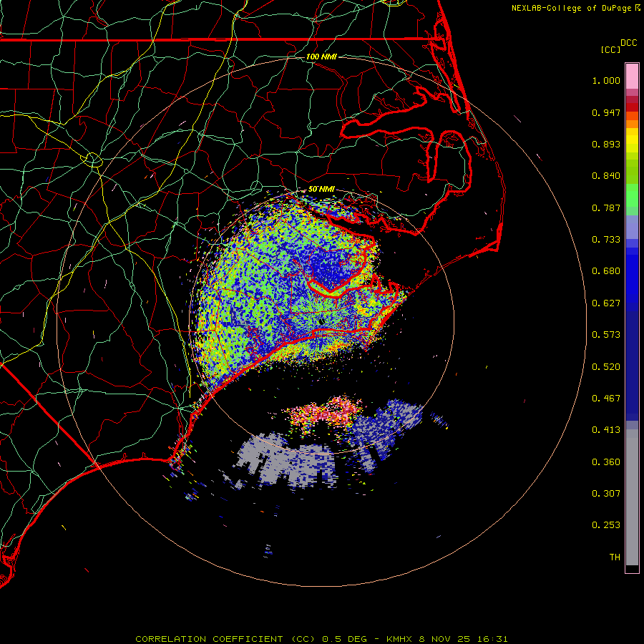The image size is (644, 644).
Task: Click the 0.893 color scale value
Action: point(606,144)
